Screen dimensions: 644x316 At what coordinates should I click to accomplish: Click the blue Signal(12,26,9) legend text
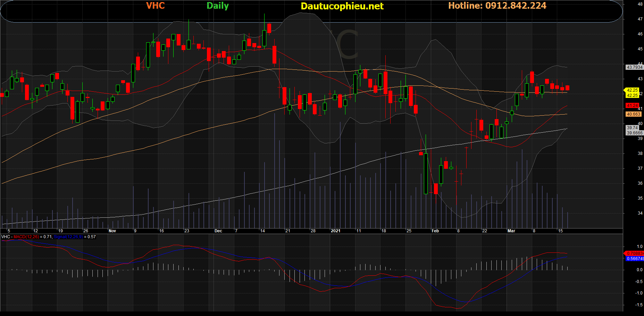coord(68,237)
